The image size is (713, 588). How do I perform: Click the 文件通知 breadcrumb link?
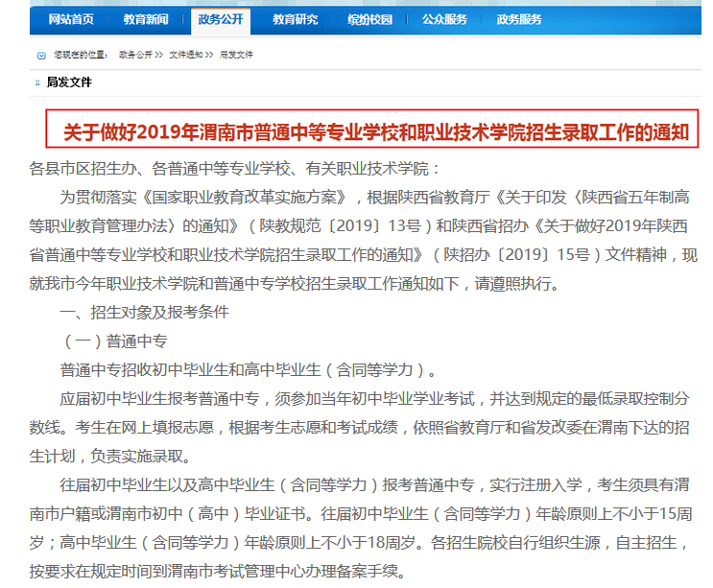(x=186, y=55)
